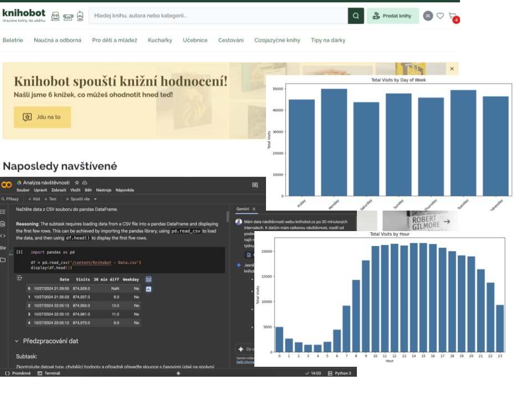Screen dimensions: 532x399
Task: Add a code cell with + Kód
Action: [34, 199]
